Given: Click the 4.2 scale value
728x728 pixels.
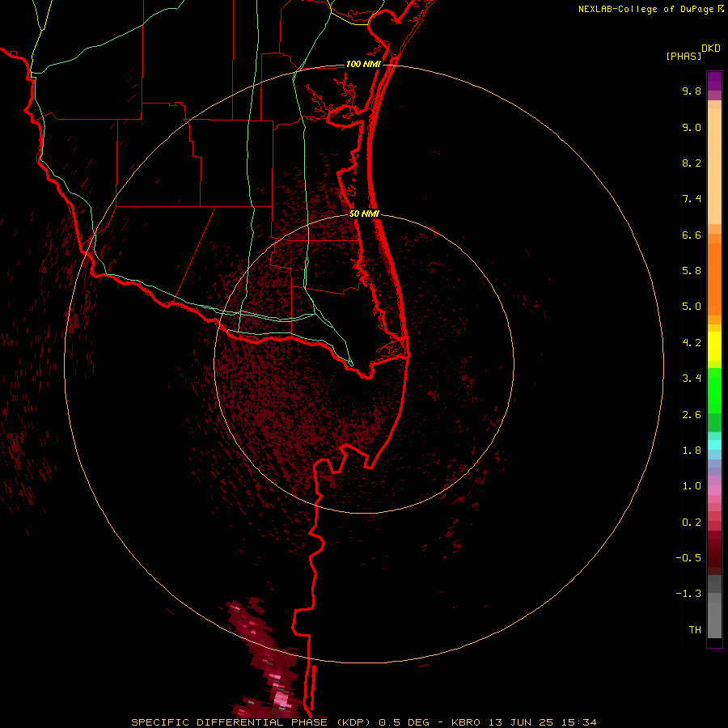Looking at the screenshot, I should point(692,343).
